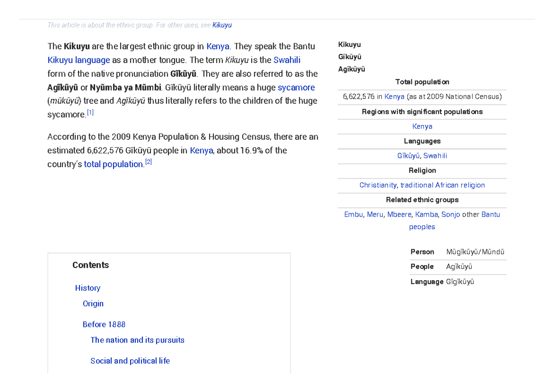Jump to the History section from Contents
Screen dimensions: 554x392
coord(88,288)
